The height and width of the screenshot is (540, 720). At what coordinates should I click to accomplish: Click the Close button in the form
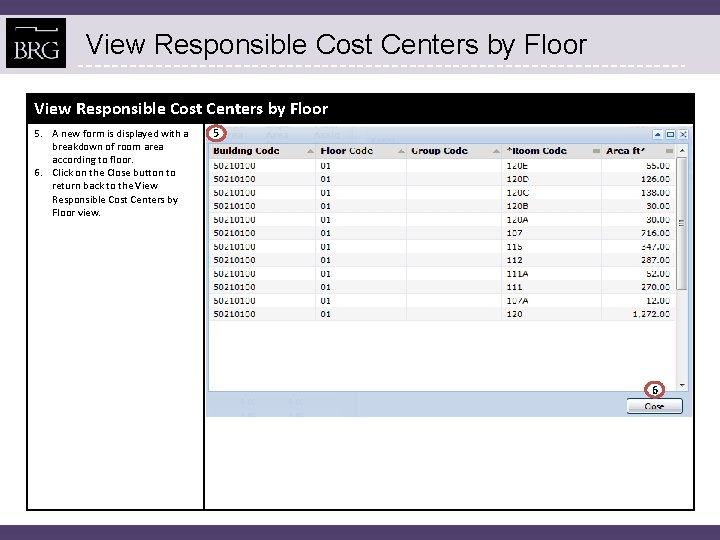pos(654,406)
